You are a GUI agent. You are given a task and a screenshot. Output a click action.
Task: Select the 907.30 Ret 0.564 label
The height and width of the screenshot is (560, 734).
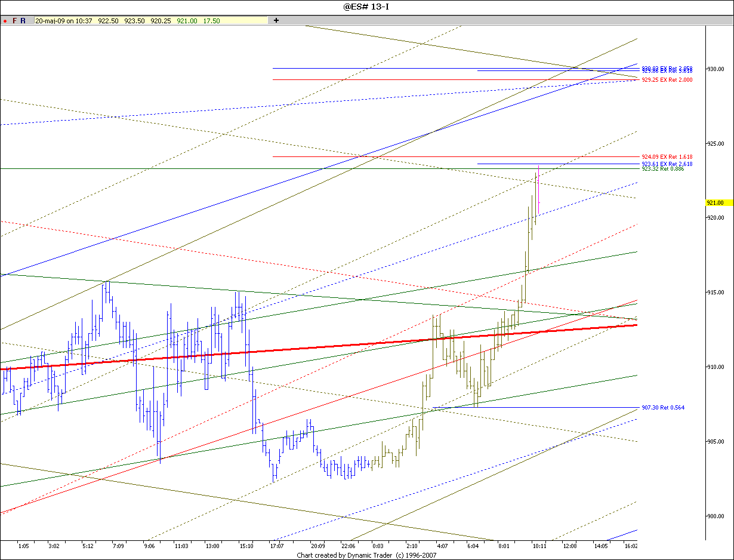[663, 408]
